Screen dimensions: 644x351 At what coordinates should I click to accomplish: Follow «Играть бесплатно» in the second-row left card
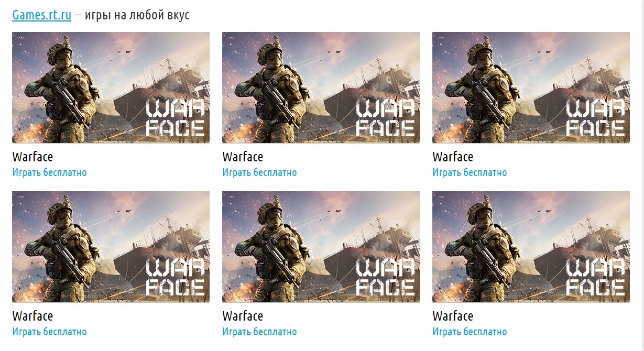pos(49,332)
